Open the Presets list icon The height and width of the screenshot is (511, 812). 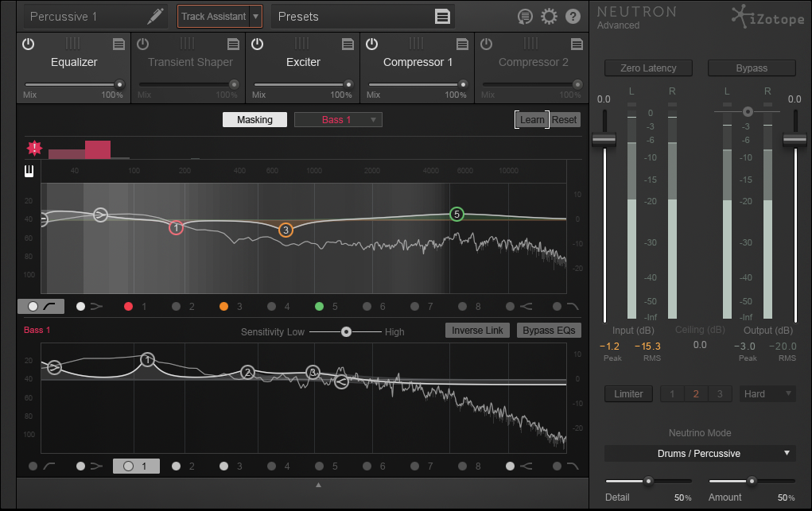(x=442, y=17)
